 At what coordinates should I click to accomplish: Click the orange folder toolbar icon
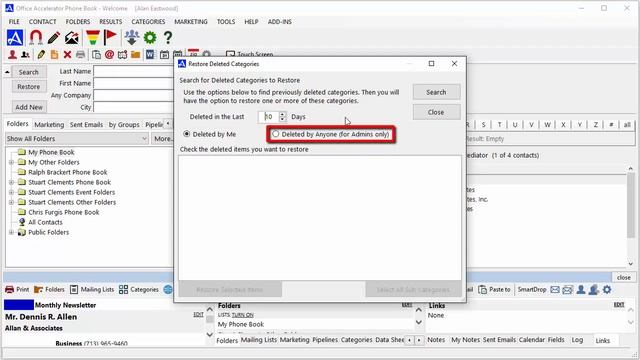click(136, 54)
